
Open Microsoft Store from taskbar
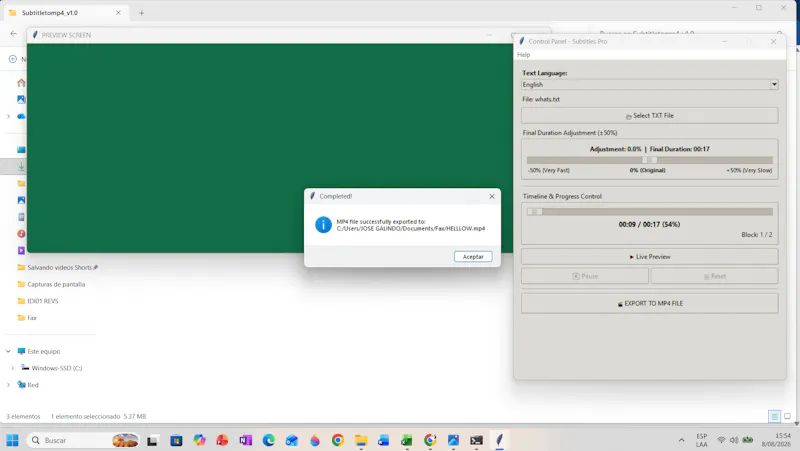(x=176, y=440)
